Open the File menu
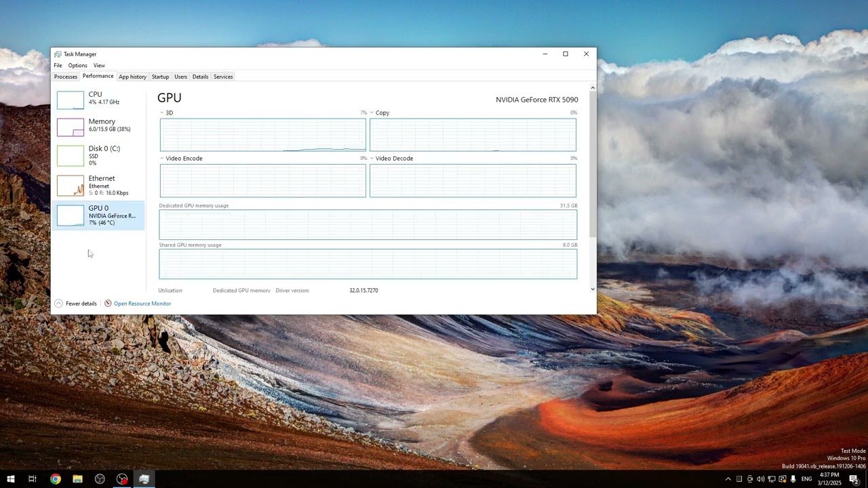The height and width of the screenshot is (488, 868). point(58,66)
